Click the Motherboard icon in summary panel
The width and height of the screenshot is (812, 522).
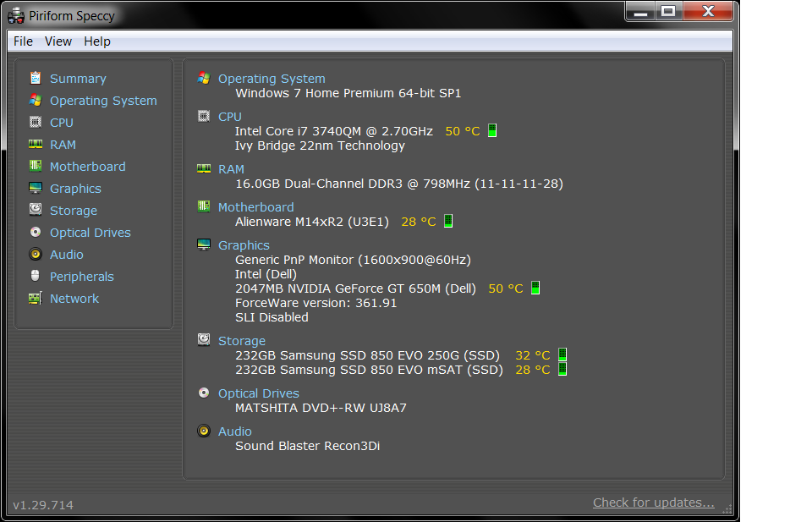[204, 206]
